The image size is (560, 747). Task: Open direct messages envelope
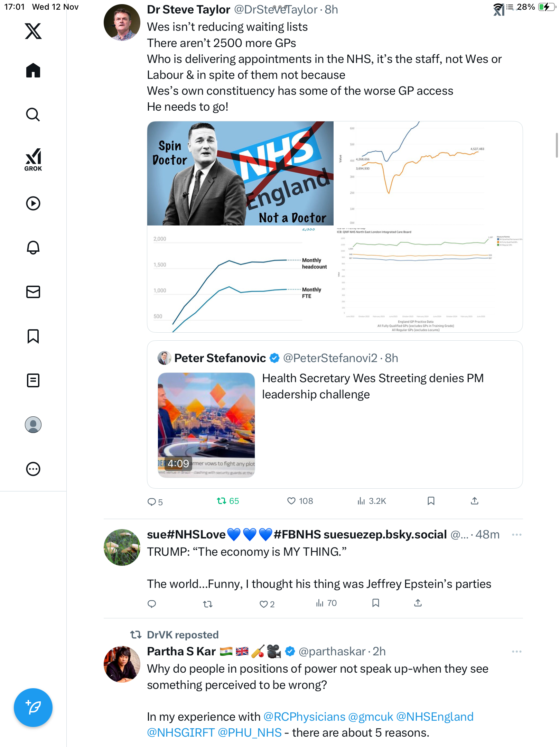[x=33, y=292]
